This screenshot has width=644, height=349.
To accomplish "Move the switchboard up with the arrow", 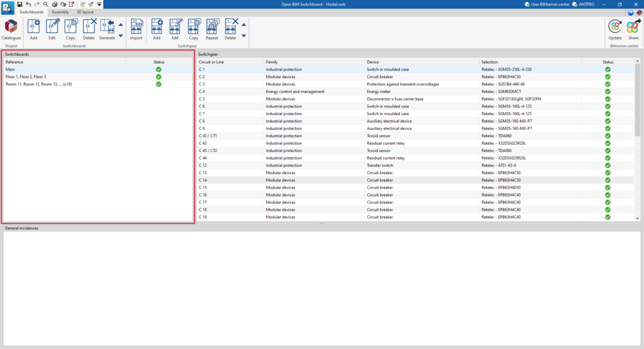I will pyautogui.click(x=121, y=25).
